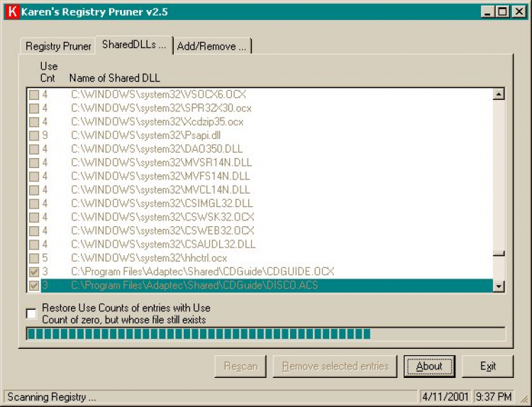The image size is (532, 407).
Task: Toggle checkbox for MVFS14N.DLL
Action: (34, 177)
